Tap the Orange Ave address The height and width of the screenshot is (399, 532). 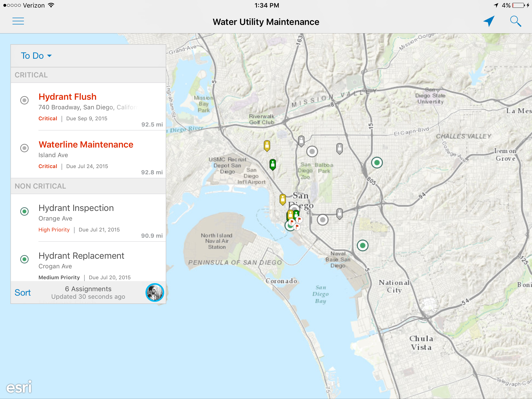point(55,218)
